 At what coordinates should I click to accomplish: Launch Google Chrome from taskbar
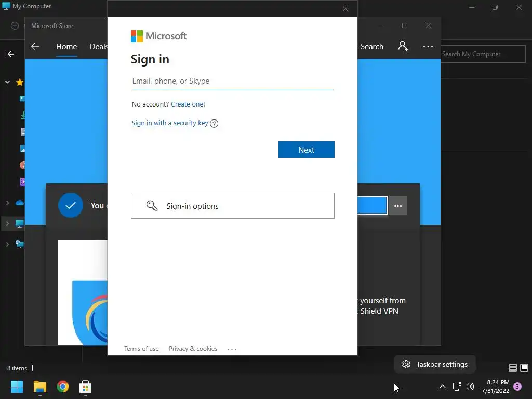pyautogui.click(x=63, y=387)
